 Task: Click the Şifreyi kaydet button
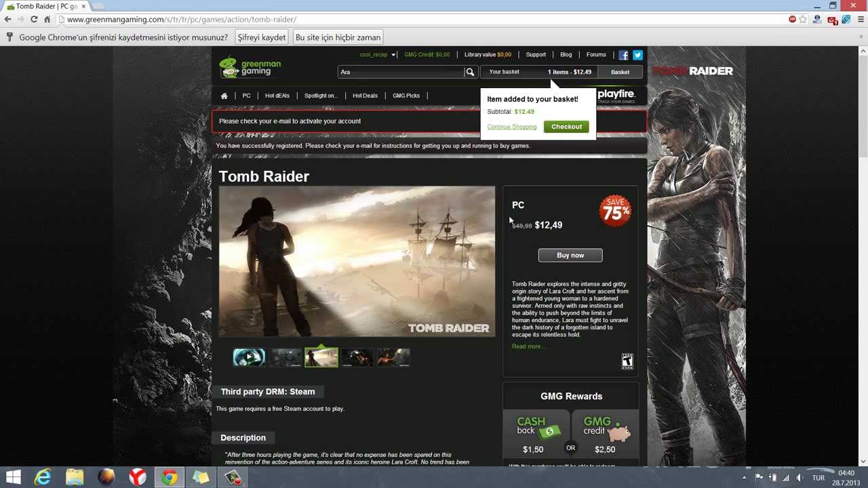[x=262, y=37]
